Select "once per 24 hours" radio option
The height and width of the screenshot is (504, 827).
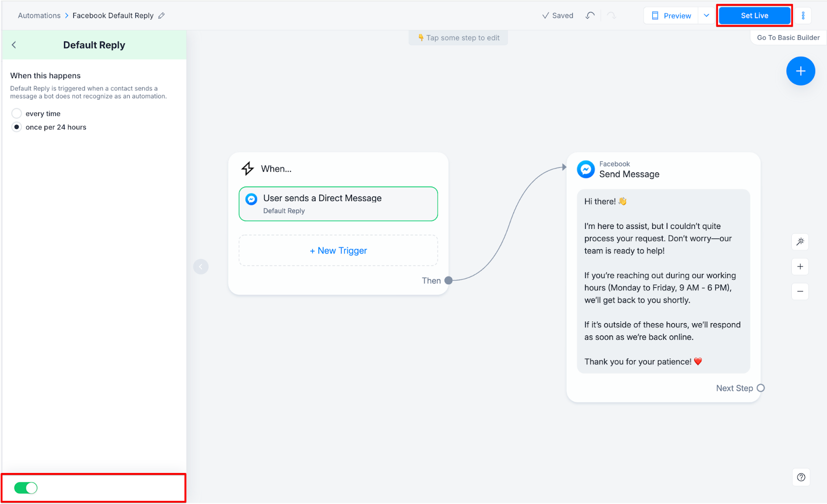[x=17, y=127]
